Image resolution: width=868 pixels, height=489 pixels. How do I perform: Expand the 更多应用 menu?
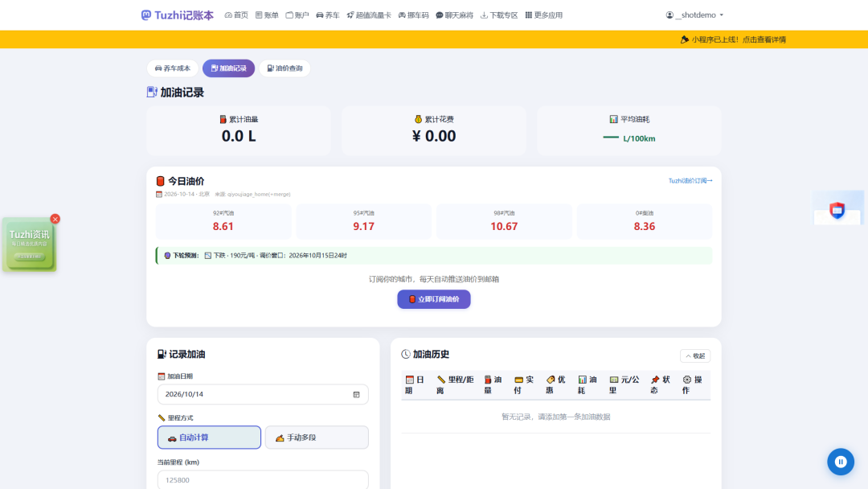pyautogui.click(x=543, y=15)
